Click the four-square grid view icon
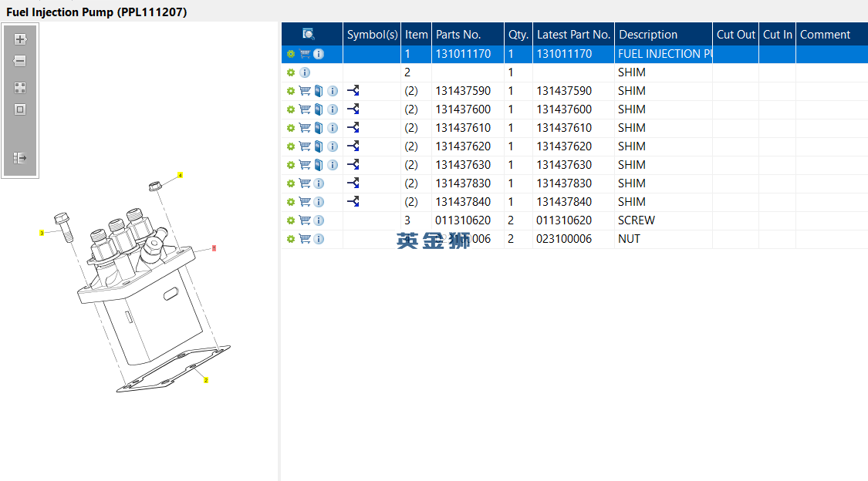Image resolution: width=868 pixels, height=481 pixels. pyautogui.click(x=20, y=88)
